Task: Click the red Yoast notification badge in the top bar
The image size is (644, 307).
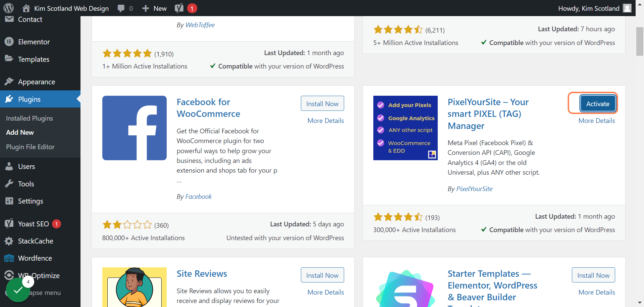Action: coord(192,8)
